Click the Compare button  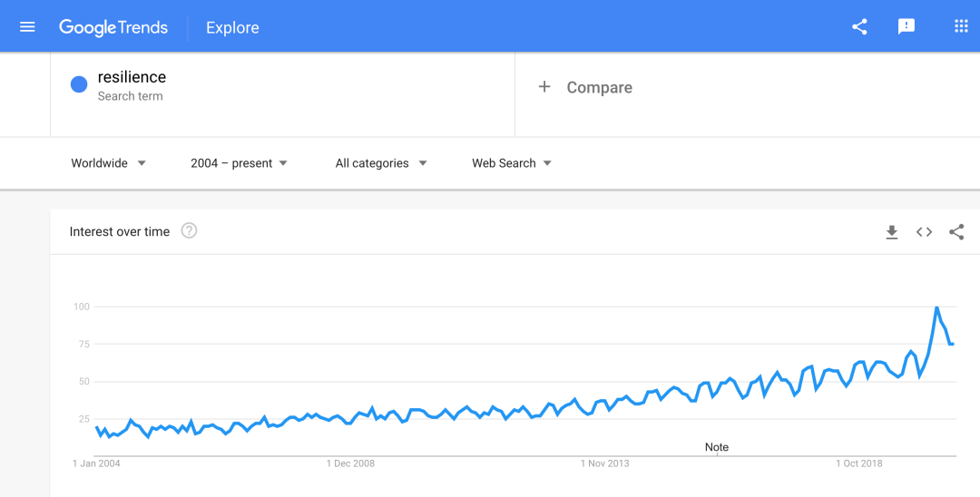click(585, 87)
